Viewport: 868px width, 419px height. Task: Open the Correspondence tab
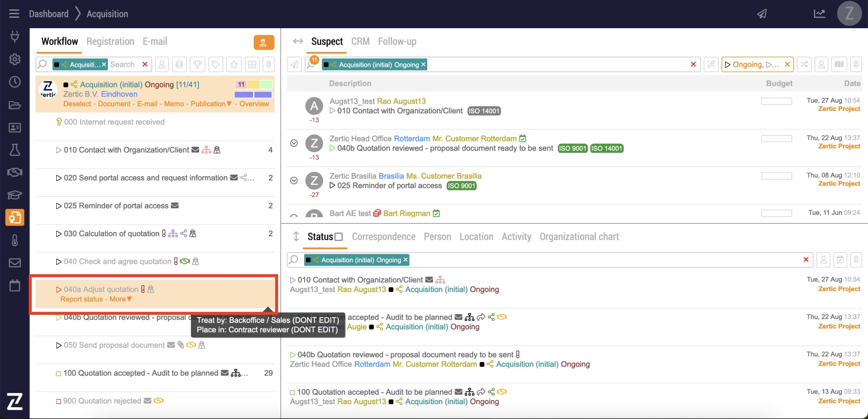tap(383, 236)
